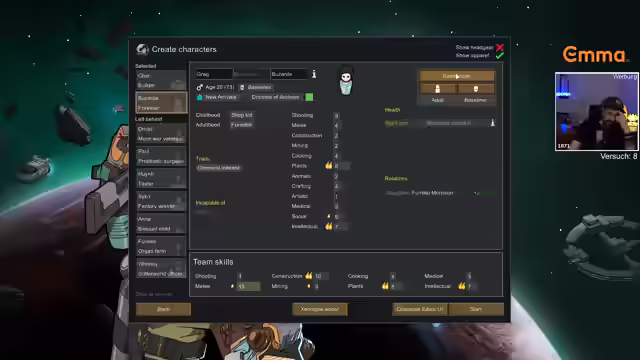
Task: Click the Intellectual passion flame icon in skills list
Action: (x=329, y=226)
